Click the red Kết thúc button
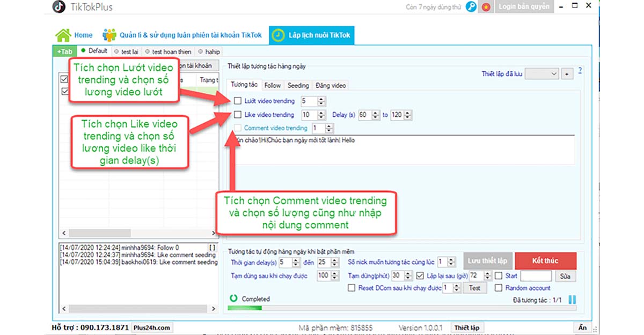The image size is (644, 335). coord(545,261)
